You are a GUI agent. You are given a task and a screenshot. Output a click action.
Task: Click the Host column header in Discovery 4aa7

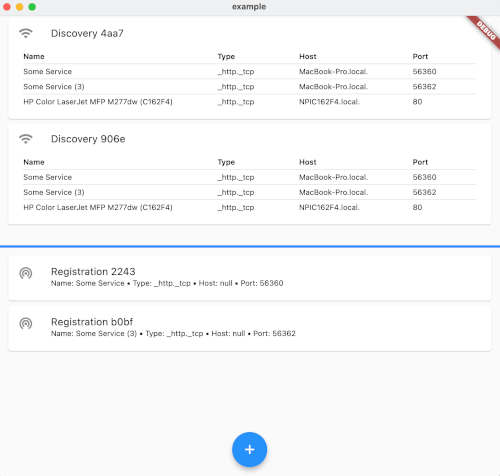pos(307,56)
